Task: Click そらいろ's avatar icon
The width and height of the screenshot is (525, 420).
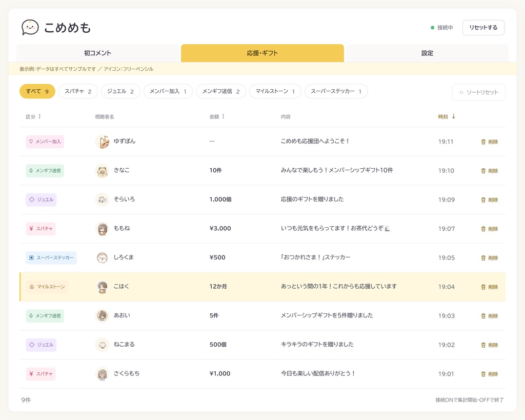Action: click(103, 199)
